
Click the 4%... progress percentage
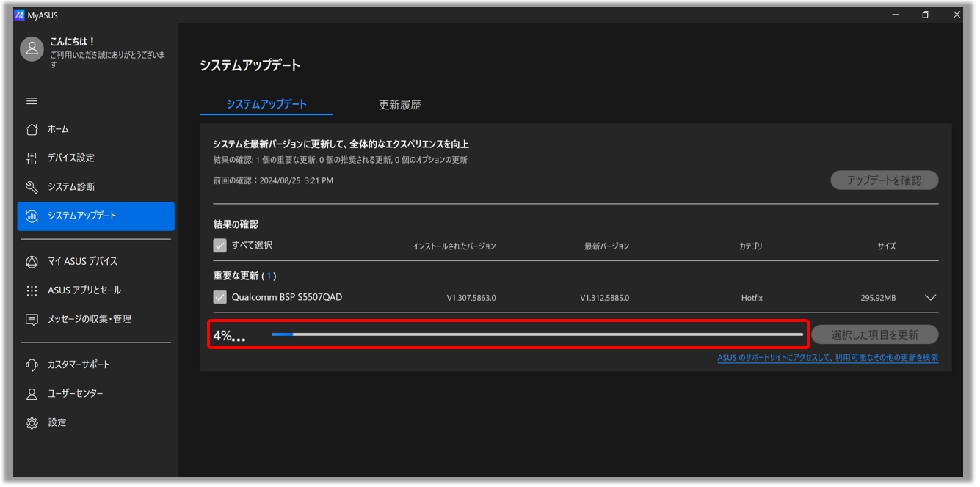[x=230, y=336]
